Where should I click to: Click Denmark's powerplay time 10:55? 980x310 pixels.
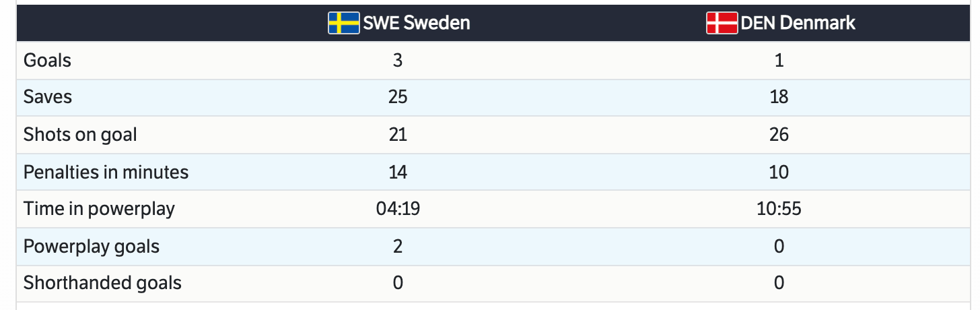tap(779, 209)
